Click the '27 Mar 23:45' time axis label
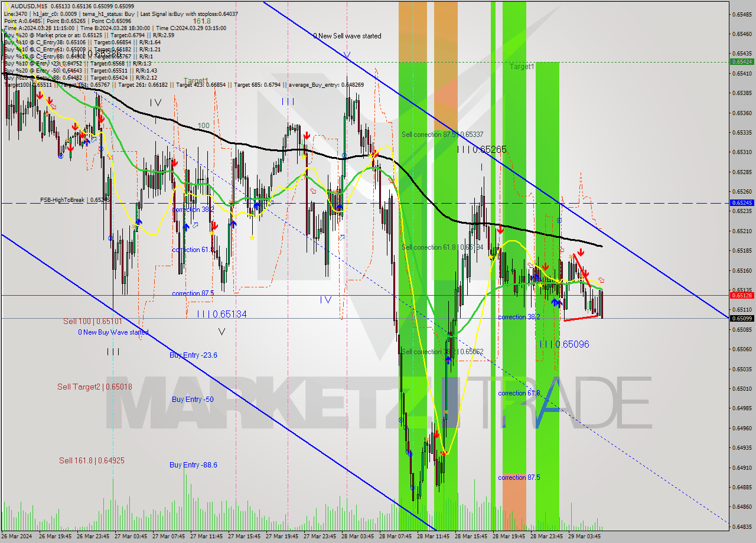Screen dimensions: 756x543 pyautogui.click(x=320, y=537)
